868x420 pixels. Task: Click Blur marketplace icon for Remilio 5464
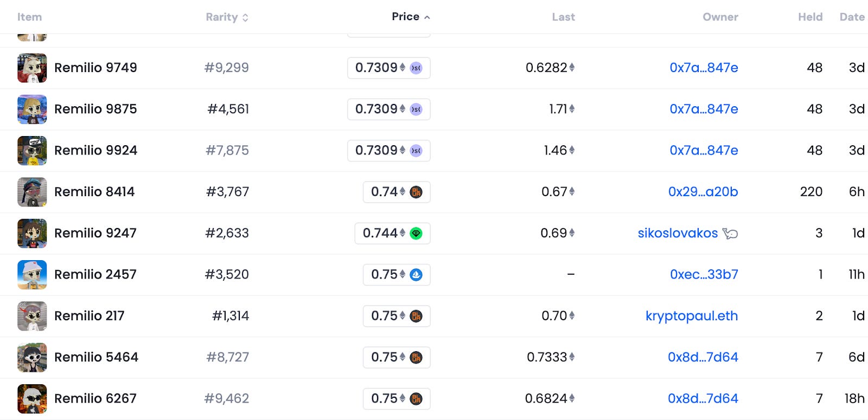click(416, 357)
